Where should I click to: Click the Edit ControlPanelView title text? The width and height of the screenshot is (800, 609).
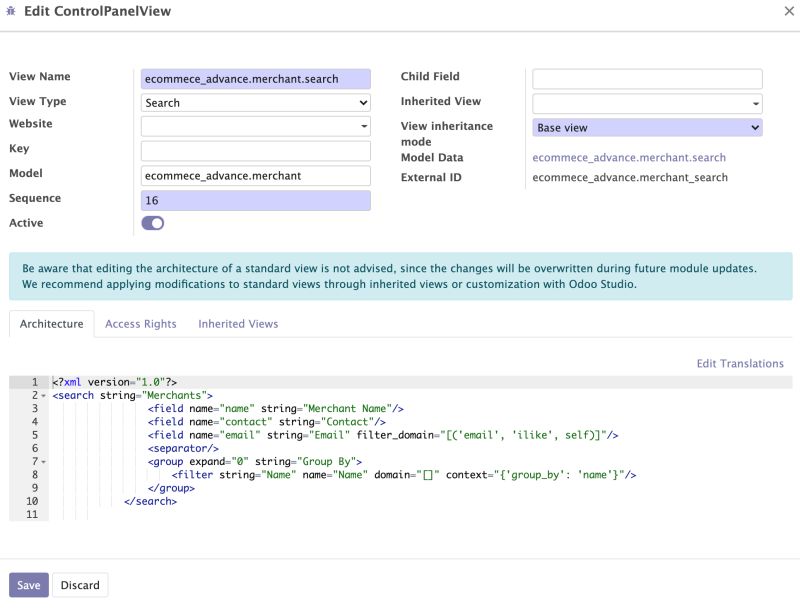click(97, 11)
